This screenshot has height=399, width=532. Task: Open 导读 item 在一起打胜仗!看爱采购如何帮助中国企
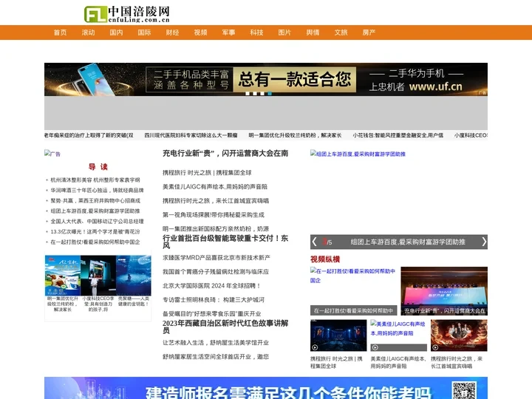95,242
